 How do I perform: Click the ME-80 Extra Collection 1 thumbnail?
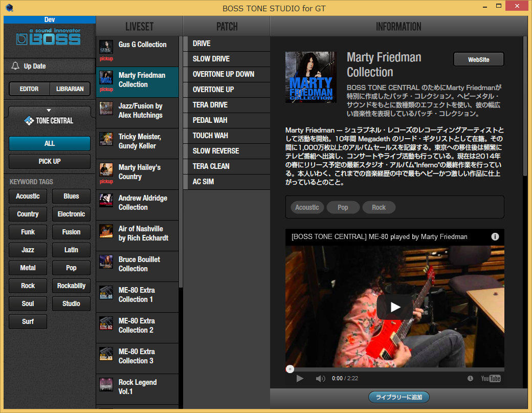click(106, 293)
